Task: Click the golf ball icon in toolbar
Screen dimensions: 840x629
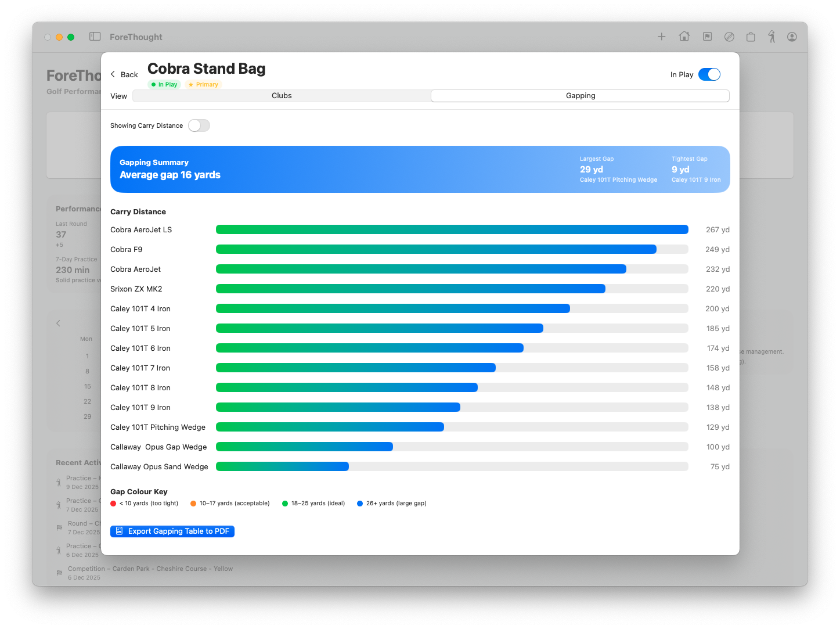Action: [x=729, y=37]
